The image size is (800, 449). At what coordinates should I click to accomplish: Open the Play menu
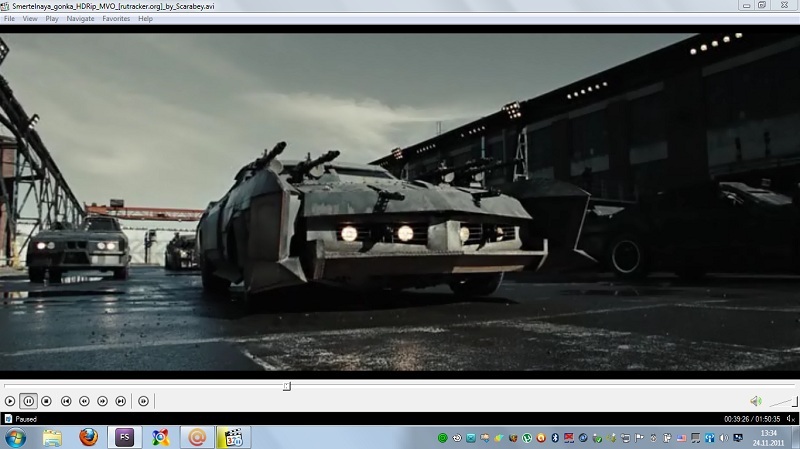tap(52, 18)
